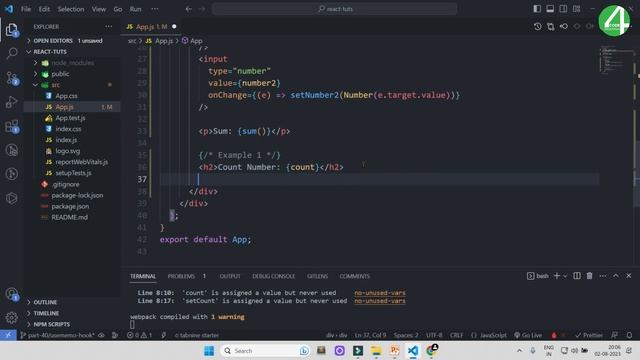Click the git branch part-40/usememo-hook in status bar
The width and height of the screenshot is (640, 360).
tap(58, 335)
